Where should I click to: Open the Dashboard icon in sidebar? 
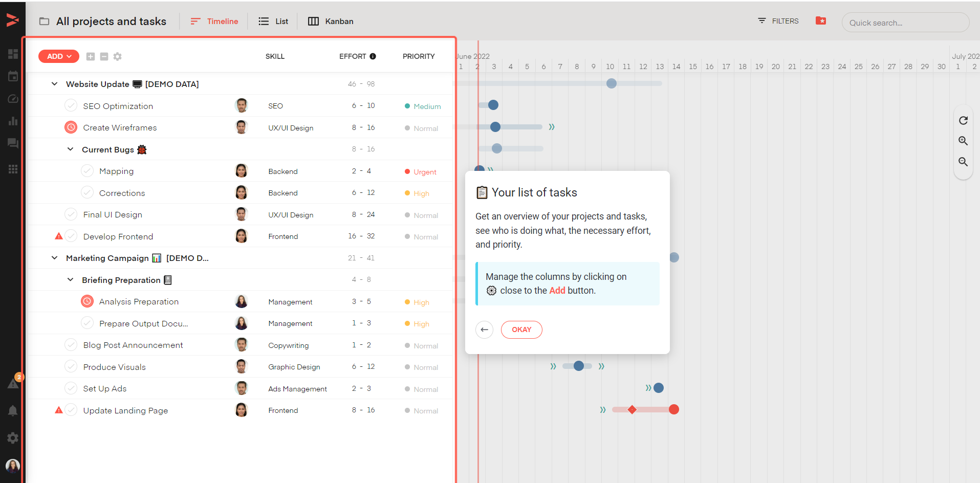13,53
